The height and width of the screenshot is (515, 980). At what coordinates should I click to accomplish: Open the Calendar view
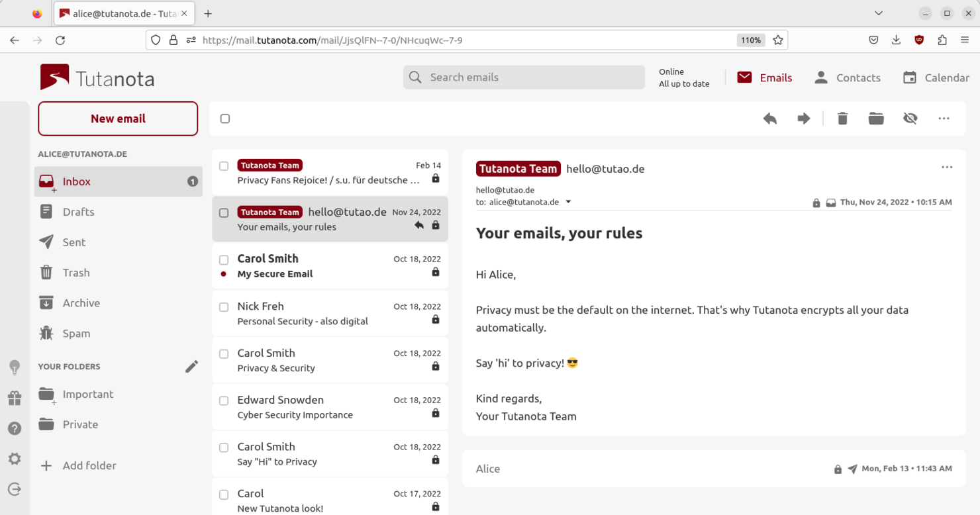click(934, 77)
